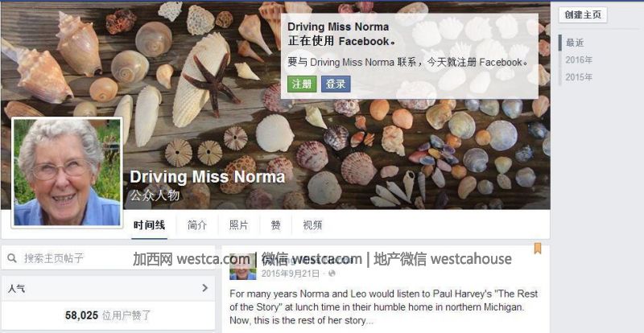
Task: Jump to 最近 in timeline navigator
Action: (575, 43)
